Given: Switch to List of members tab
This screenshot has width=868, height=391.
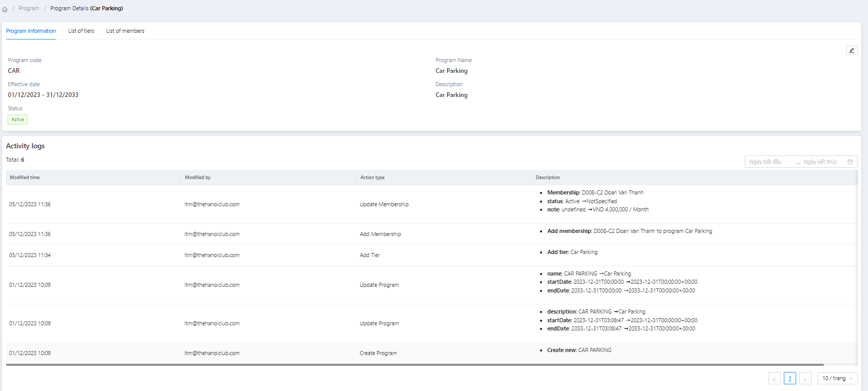Looking at the screenshot, I should pos(125,31).
